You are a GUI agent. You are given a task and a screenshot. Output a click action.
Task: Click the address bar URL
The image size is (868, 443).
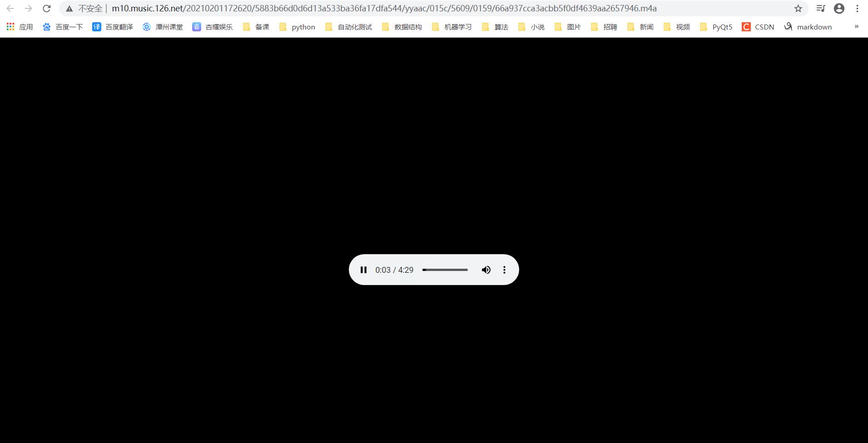(384, 8)
